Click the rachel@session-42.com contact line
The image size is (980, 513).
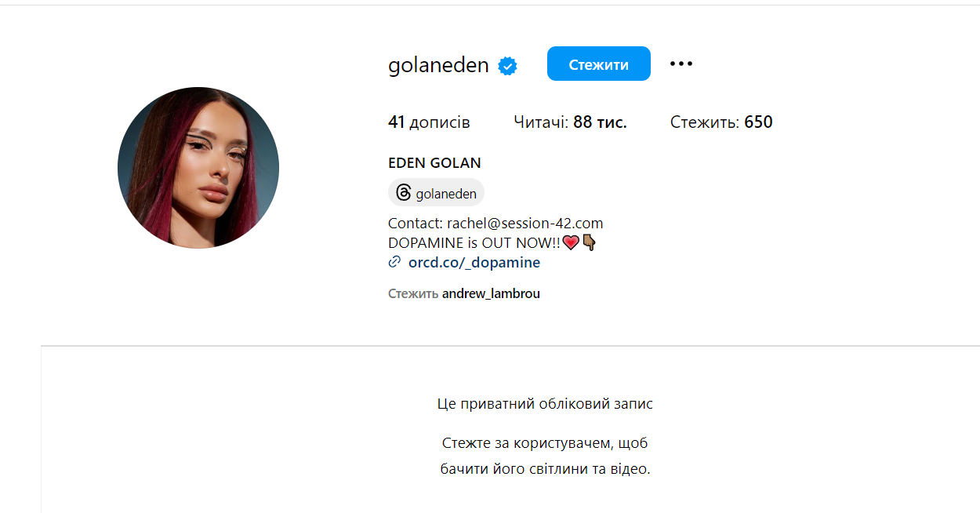[x=495, y=224]
